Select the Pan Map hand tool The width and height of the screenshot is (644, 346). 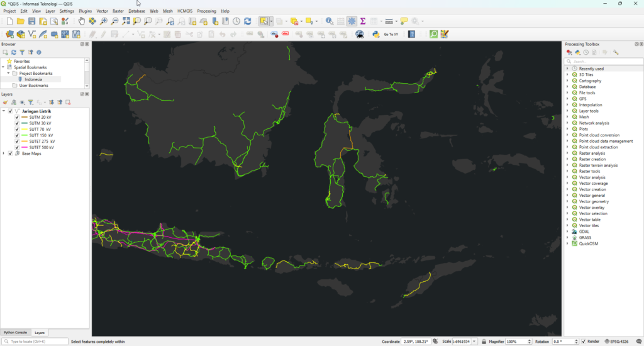tap(82, 21)
